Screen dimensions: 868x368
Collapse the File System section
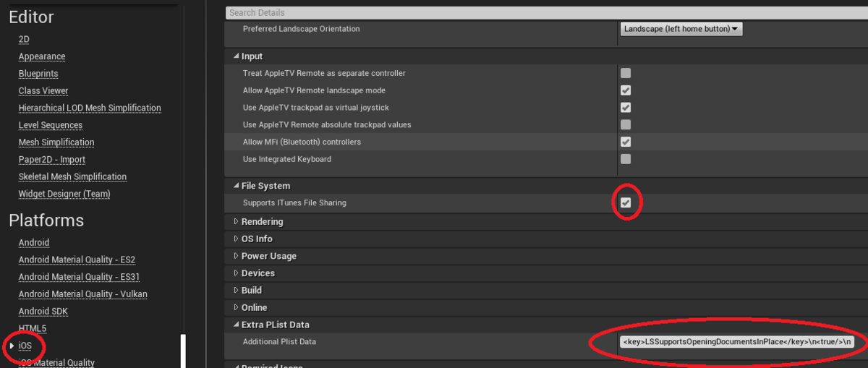tap(236, 186)
